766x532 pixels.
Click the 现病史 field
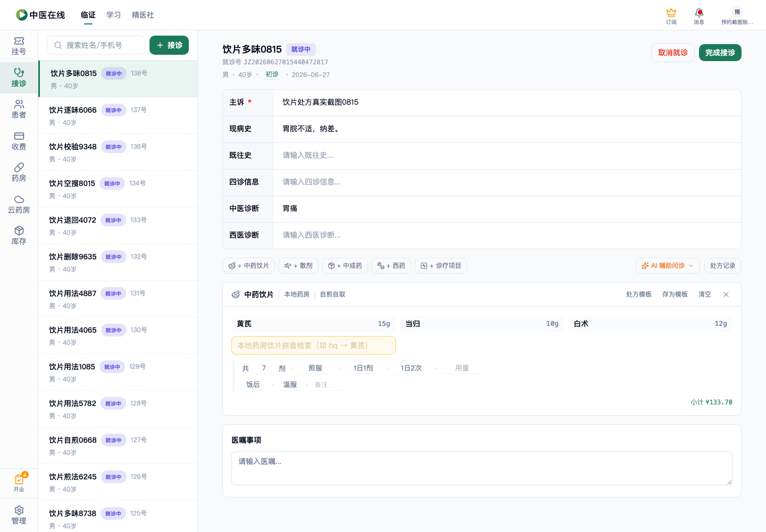[x=507, y=129]
